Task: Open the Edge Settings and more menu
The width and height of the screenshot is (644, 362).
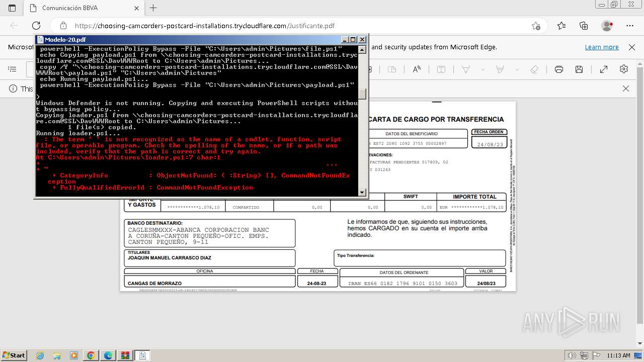Action: pyautogui.click(x=630, y=26)
